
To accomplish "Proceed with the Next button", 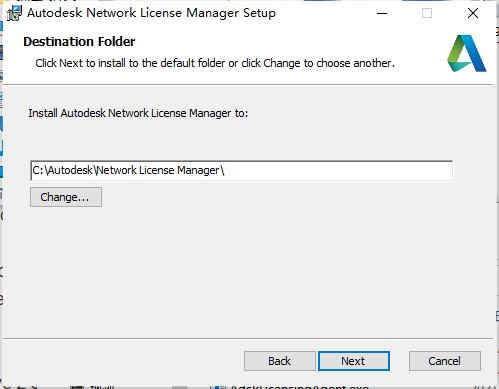I will pyautogui.click(x=354, y=361).
